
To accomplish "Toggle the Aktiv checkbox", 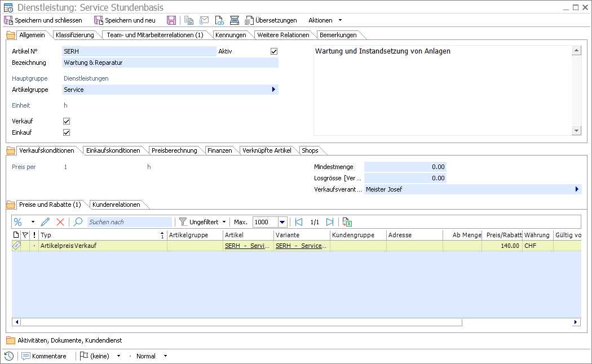I will (x=274, y=51).
